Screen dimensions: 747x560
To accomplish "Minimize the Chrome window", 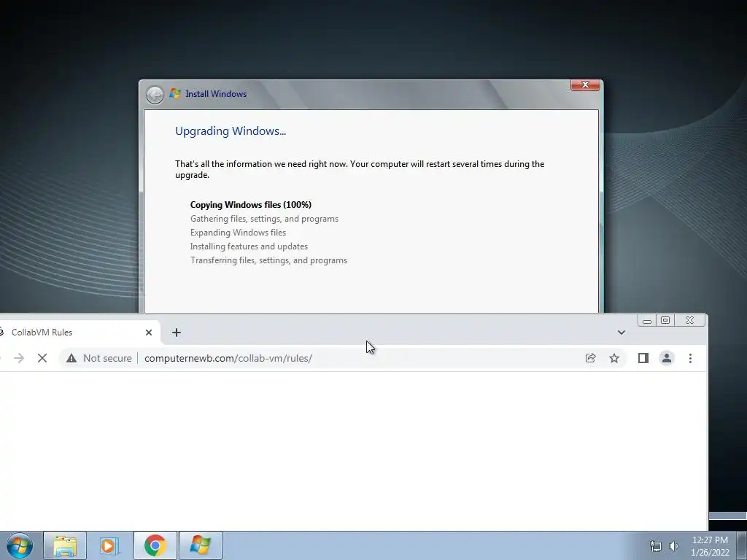I will (x=647, y=321).
